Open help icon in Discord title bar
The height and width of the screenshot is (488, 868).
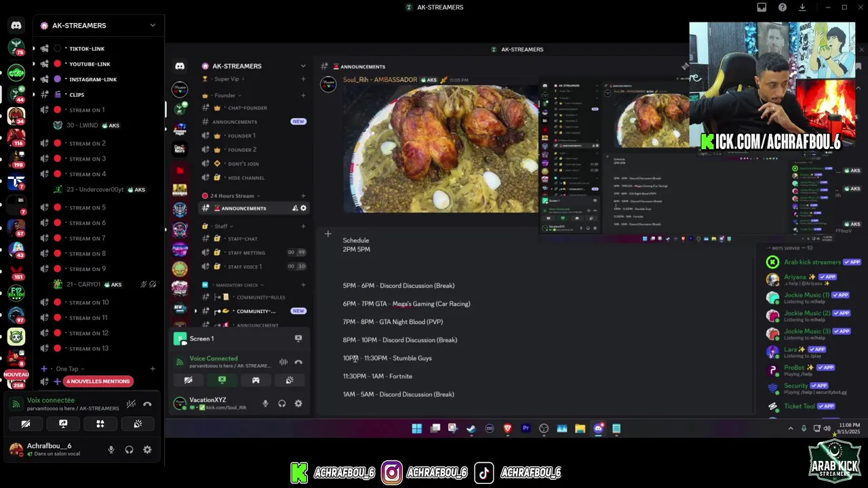pos(783,7)
